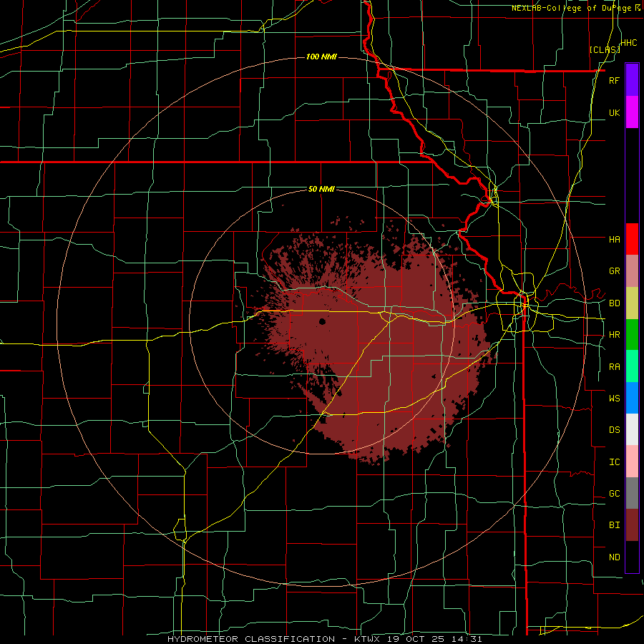This screenshot has height=644, width=644.
Task: Click the GC legend label
Action: point(614,494)
